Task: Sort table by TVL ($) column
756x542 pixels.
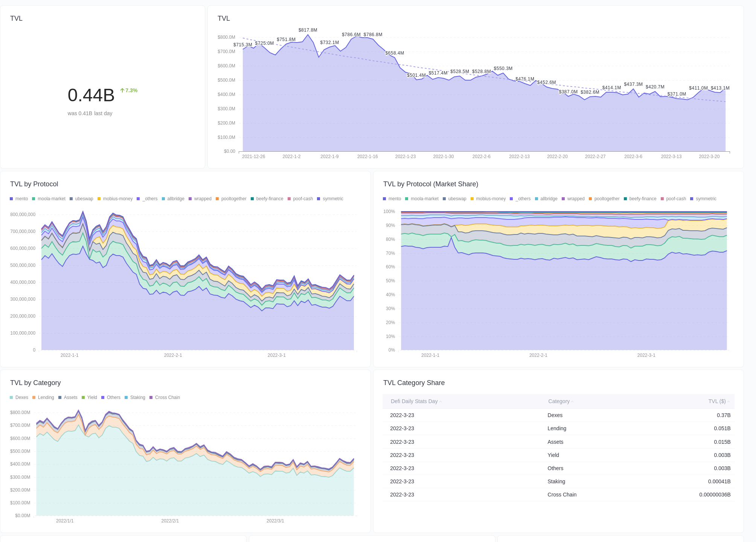Action: pos(719,401)
